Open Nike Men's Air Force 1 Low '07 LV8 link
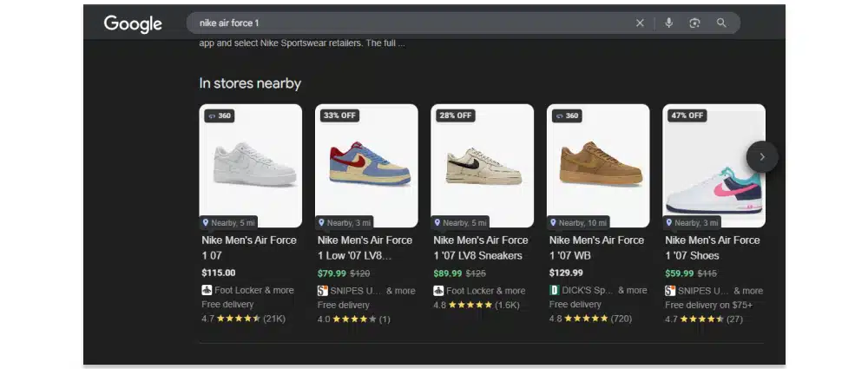The image size is (868, 369). point(365,247)
